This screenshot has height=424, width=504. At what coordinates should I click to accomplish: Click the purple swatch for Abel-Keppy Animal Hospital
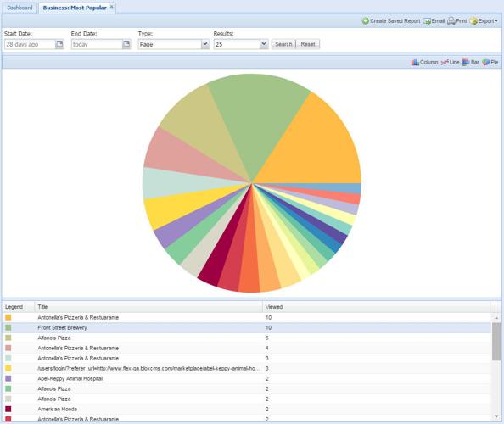(x=8, y=378)
